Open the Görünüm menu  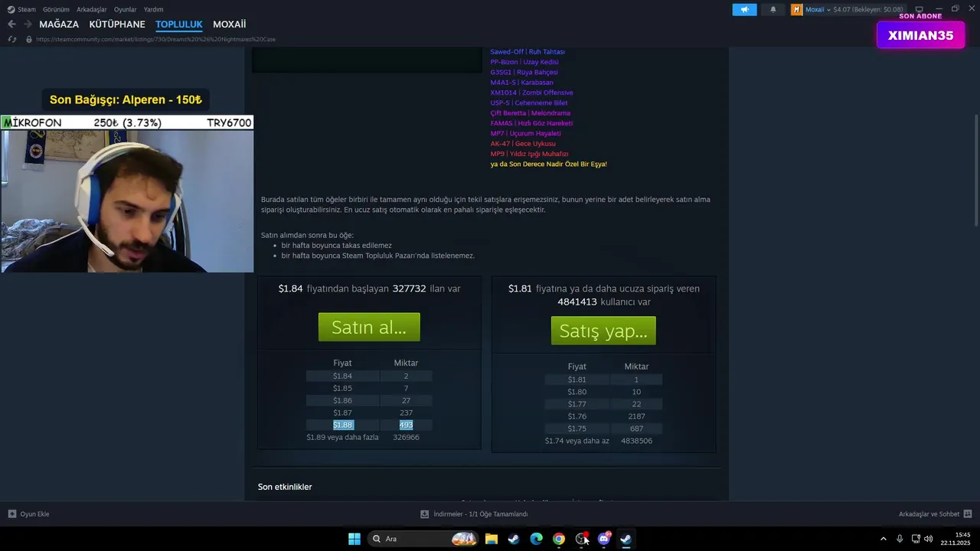pos(56,9)
